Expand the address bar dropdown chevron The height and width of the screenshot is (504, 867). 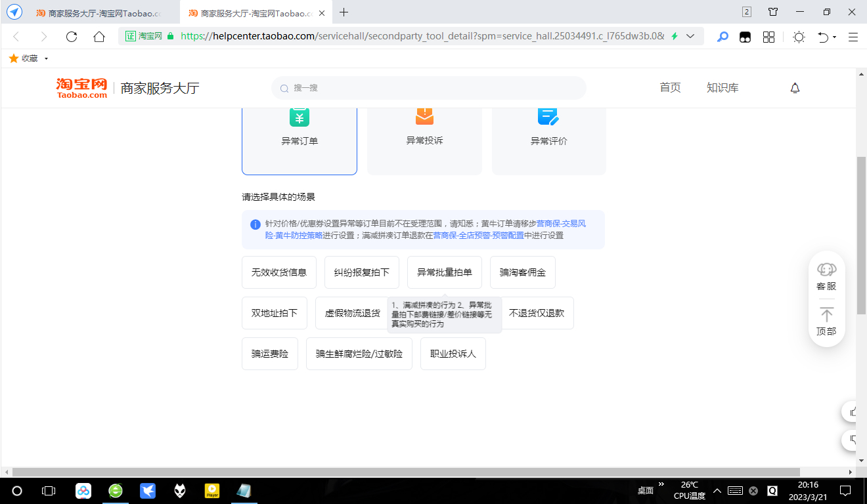[x=690, y=36]
